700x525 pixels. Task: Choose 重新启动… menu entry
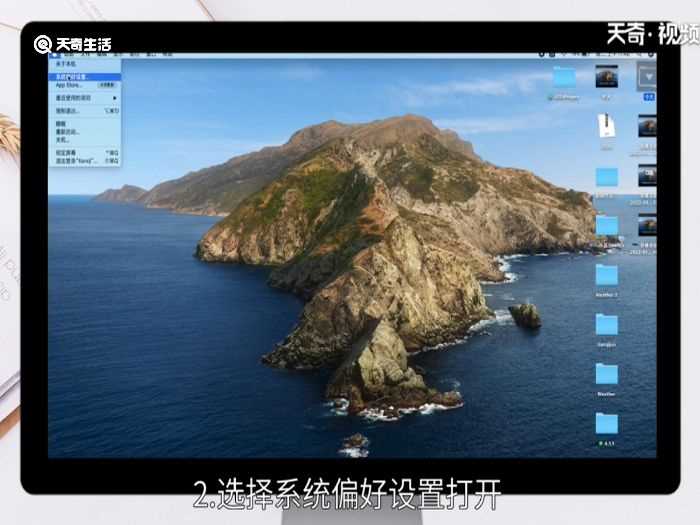coord(84,132)
